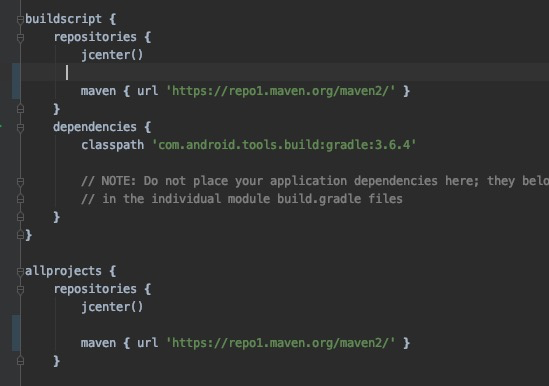
Task: Click 'maven' keyword in buildscript repositories
Action: click(98, 91)
